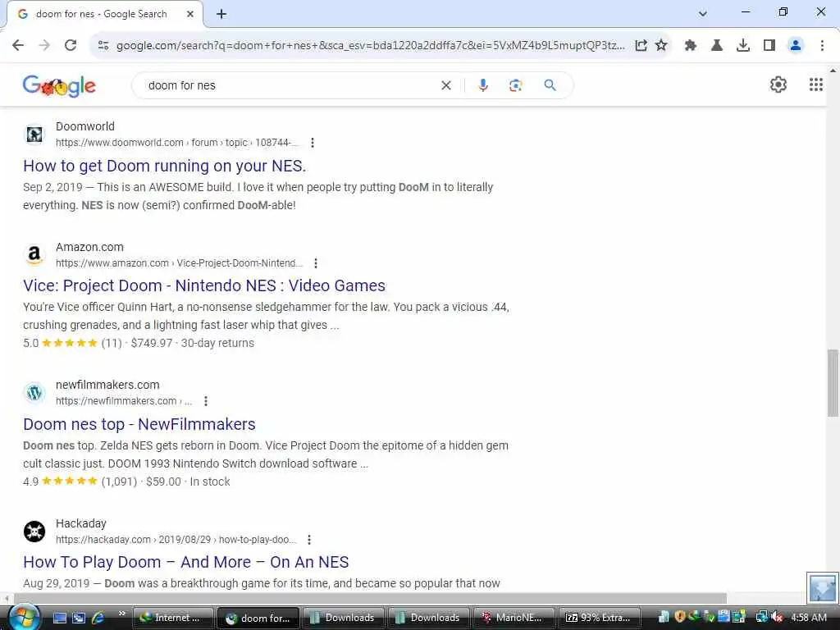Switch to 93% Extra... 7-Zip taskbar window
This screenshot has width=840, height=630.
pos(599,618)
